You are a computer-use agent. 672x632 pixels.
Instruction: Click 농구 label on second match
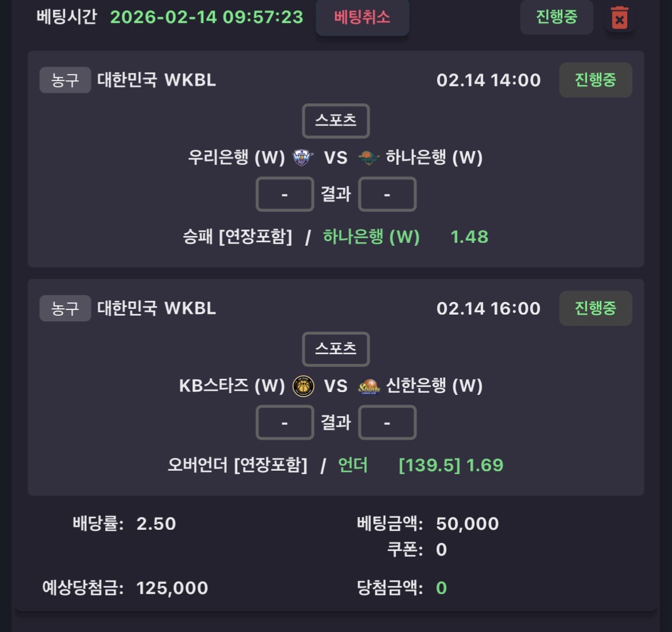(x=65, y=308)
